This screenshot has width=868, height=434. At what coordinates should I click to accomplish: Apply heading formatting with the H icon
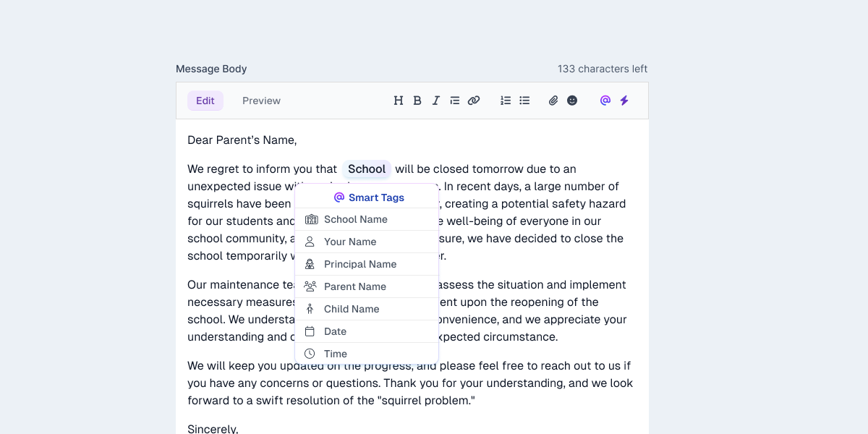(x=399, y=101)
